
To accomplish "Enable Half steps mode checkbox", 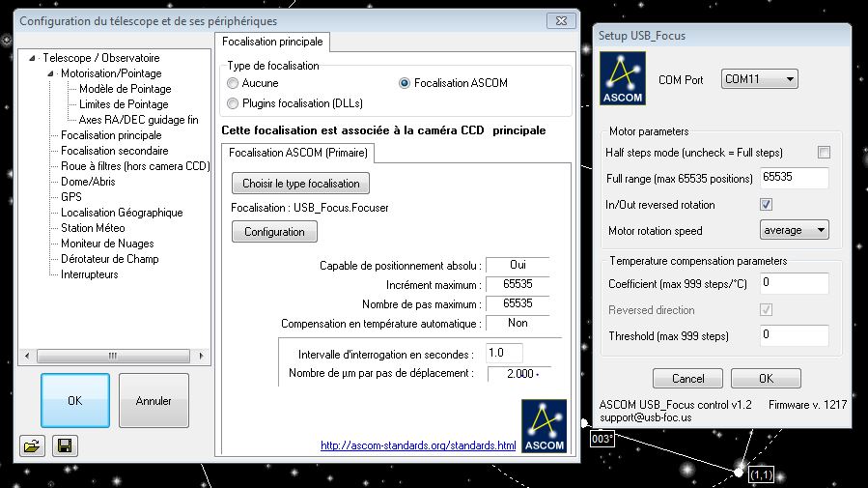I will click(824, 153).
